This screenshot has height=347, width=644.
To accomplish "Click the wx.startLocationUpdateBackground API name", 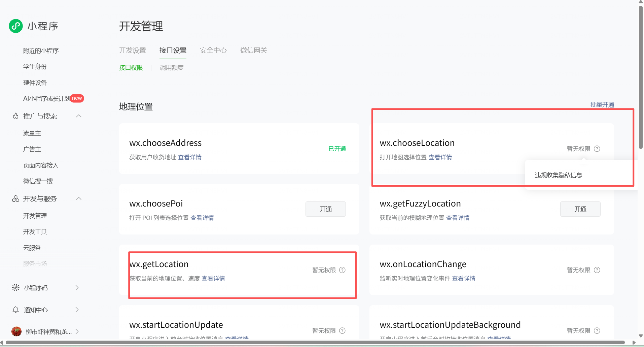I will tap(450, 325).
